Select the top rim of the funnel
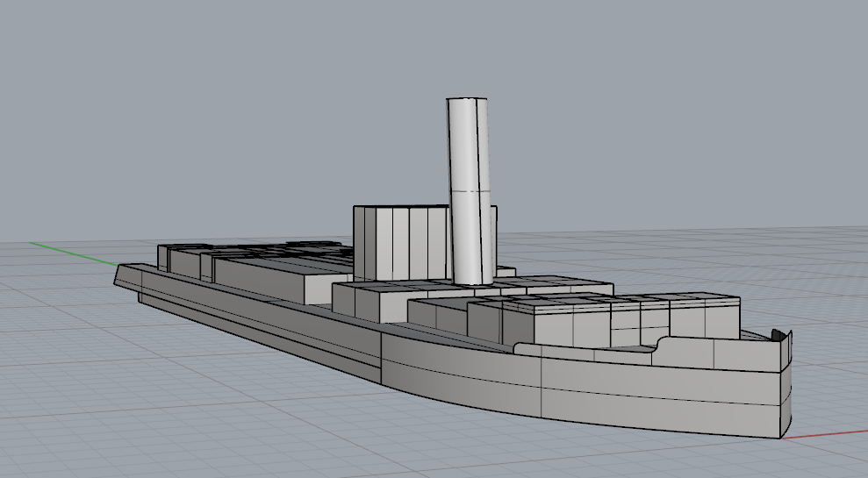 467,99
